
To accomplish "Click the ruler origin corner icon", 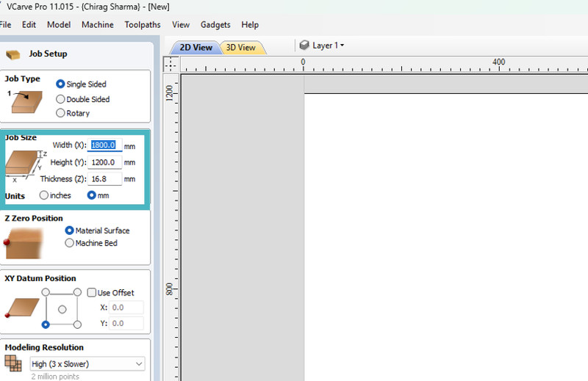I will click(x=171, y=65).
